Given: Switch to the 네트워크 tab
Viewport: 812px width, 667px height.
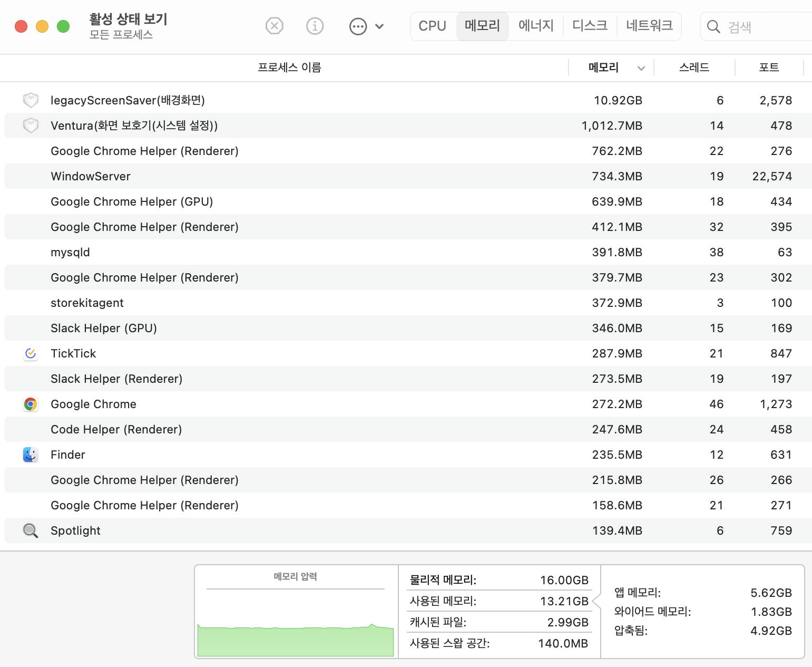Looking at the screenshot, I should [649, 26].
